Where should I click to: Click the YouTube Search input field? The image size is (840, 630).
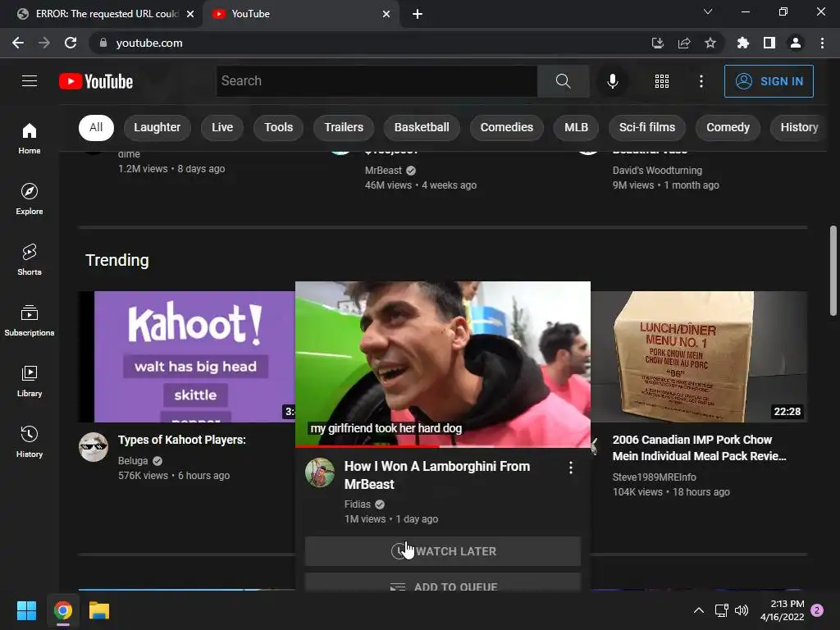coord(377,81)
